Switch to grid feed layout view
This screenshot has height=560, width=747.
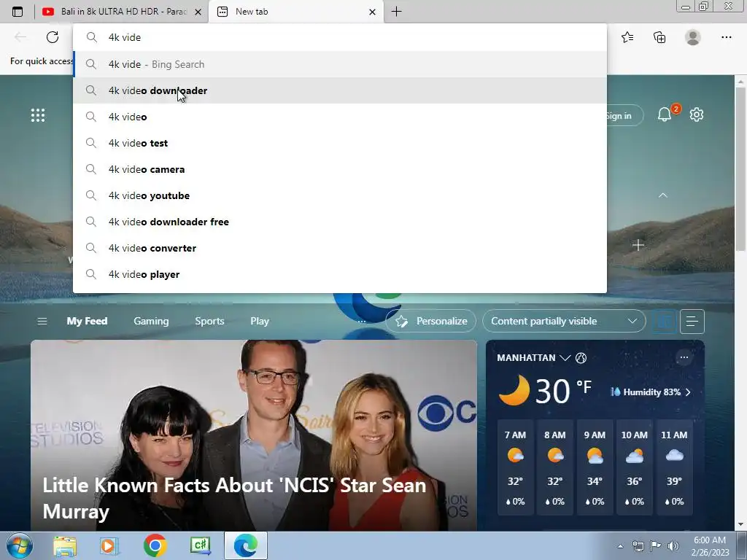click(x=664, y=322)
